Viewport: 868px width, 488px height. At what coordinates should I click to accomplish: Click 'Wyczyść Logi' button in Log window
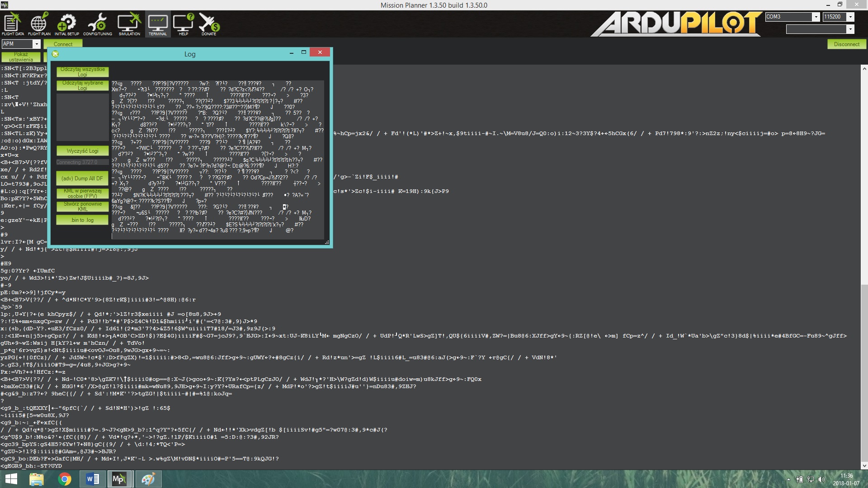point(82,151)
